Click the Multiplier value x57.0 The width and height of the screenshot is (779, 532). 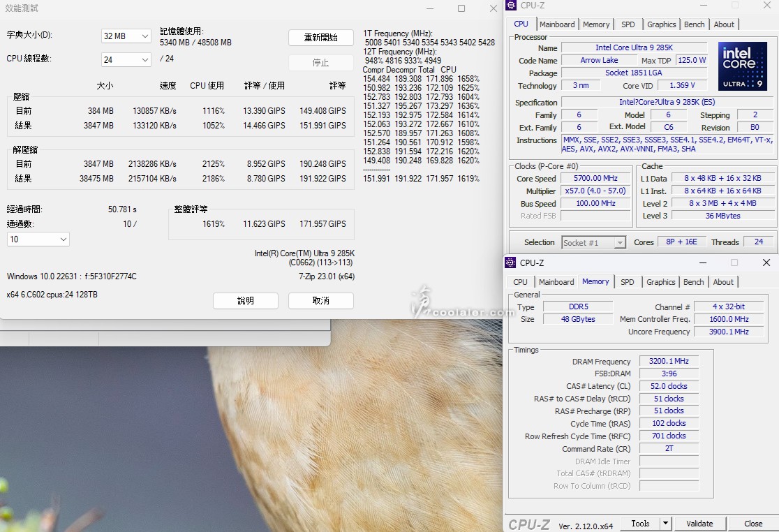pyautogui.click(x=595, y=191)
